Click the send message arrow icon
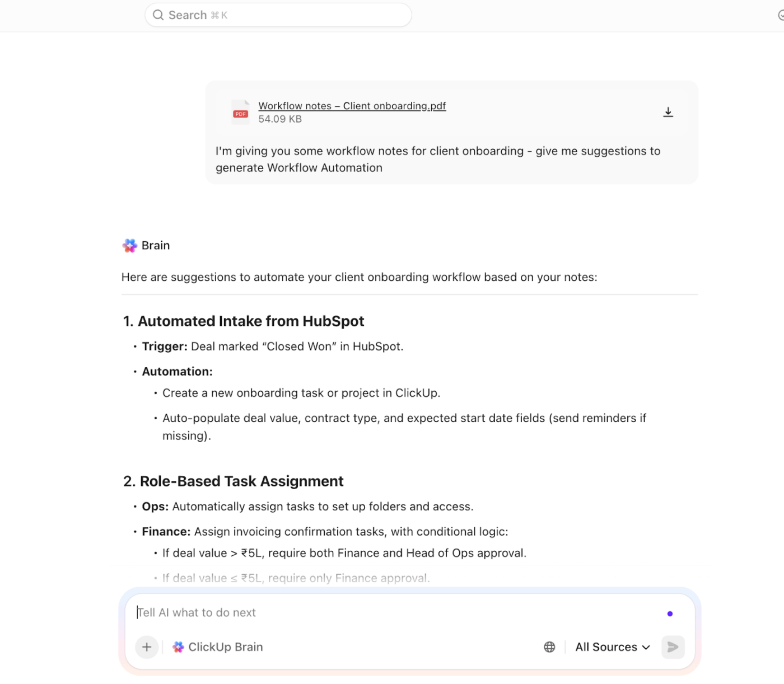 (x=673, y=647)
